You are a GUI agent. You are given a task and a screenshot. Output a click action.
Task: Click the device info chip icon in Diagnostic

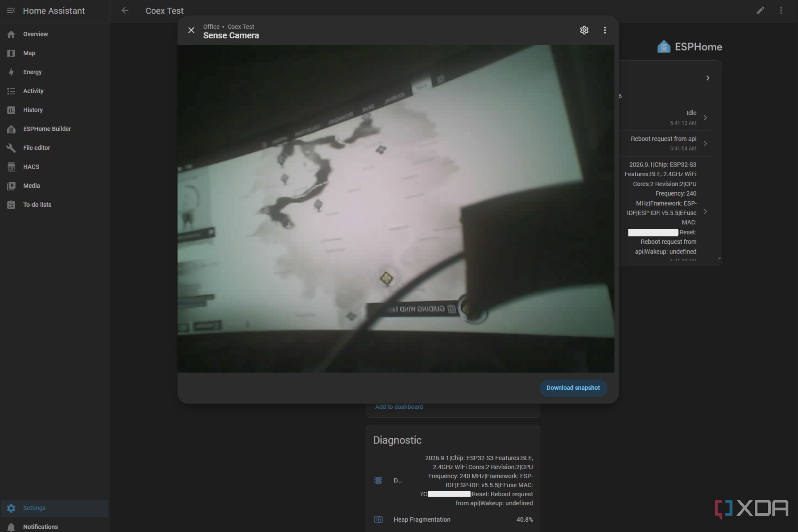click(x=378, y=480)
